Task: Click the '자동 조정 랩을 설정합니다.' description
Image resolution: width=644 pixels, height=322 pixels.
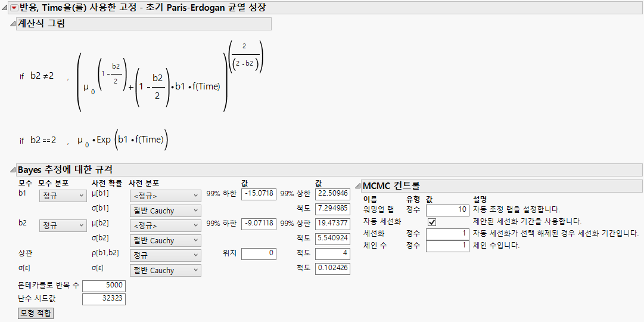Action: coord(517,209)
